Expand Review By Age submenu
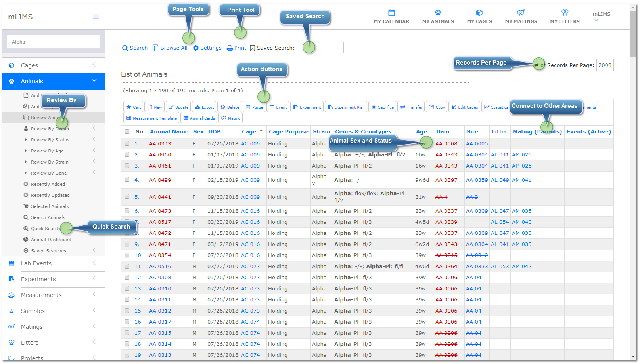This screenshot has height=364, width=640. coord(53,151)
